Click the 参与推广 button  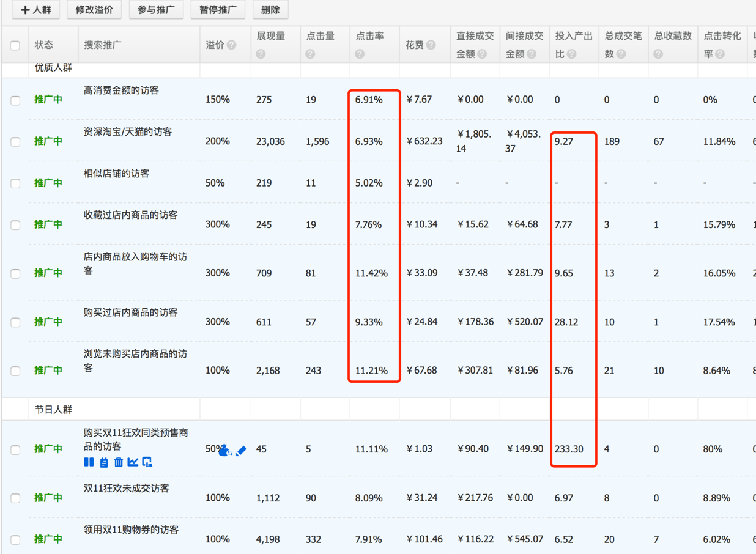click(x=156, y=10)
